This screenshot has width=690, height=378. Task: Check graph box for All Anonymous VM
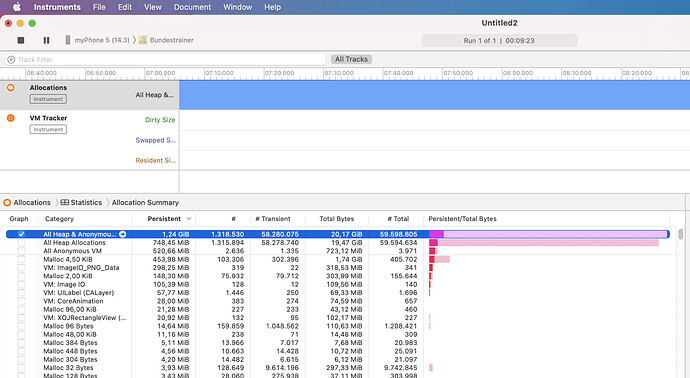tap(21, 251)
